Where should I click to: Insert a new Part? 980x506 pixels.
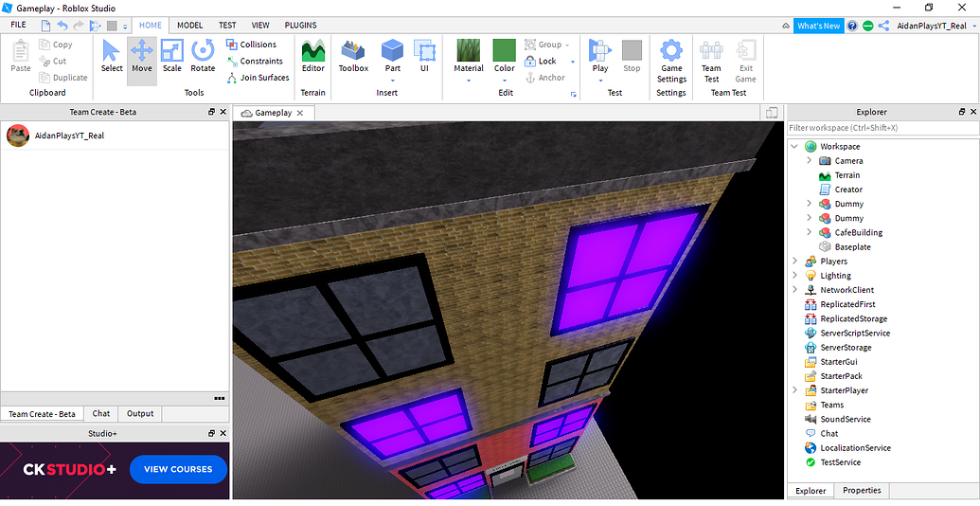pyautogui.click(x=393, y=56)
